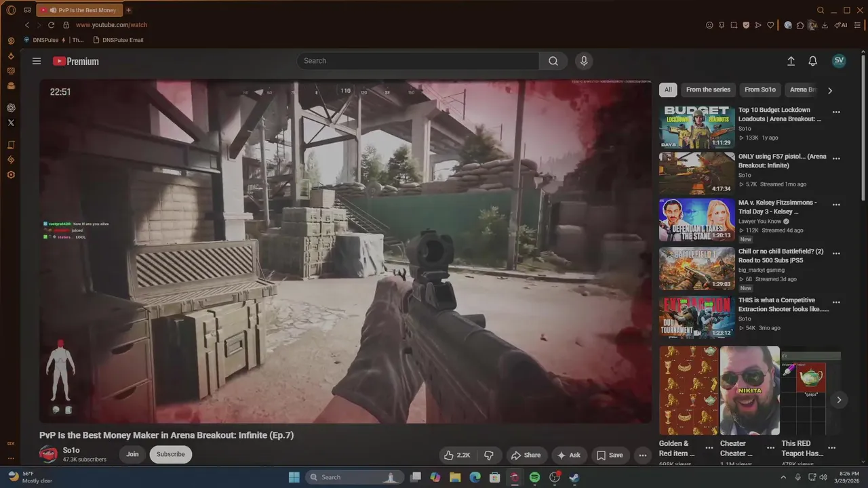Viewport: 868px width, 488px height.
Task: Open Opera easy setup sliders icon
Action: [858, 25]
